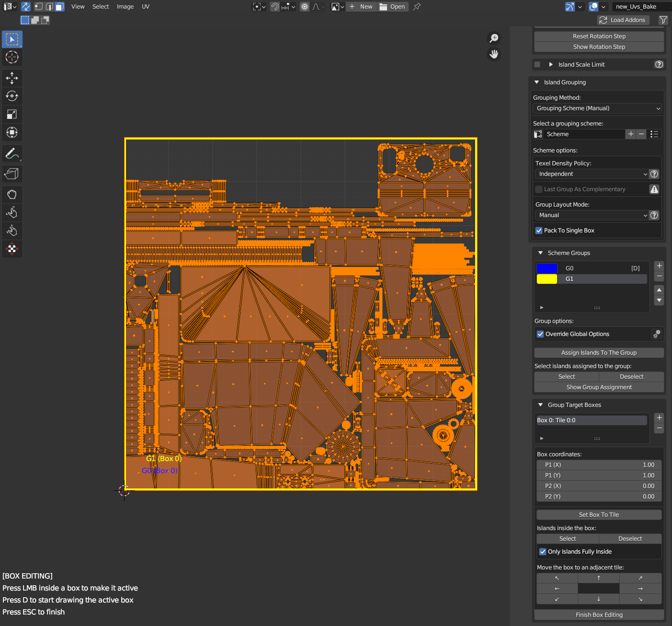Image resolution: width=672 pixels, height=626 pixels.
Task: Click the yellow color swatch for group G1
Action: (547, 279)
